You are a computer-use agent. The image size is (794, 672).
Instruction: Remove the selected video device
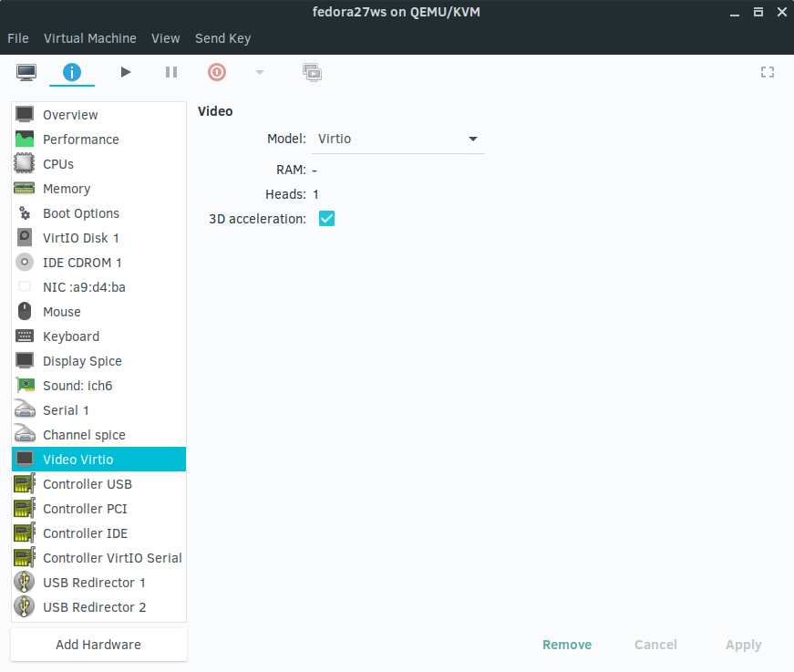pyautogui.click(x=567, y=645)
